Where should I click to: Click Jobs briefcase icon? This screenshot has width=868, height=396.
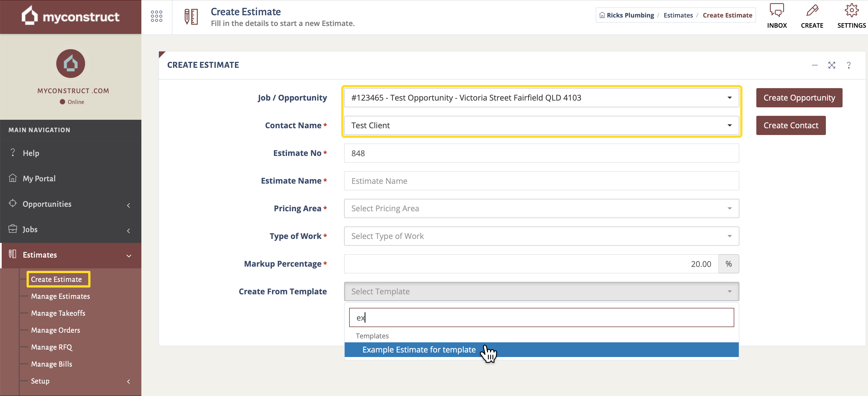coord(13,229)
